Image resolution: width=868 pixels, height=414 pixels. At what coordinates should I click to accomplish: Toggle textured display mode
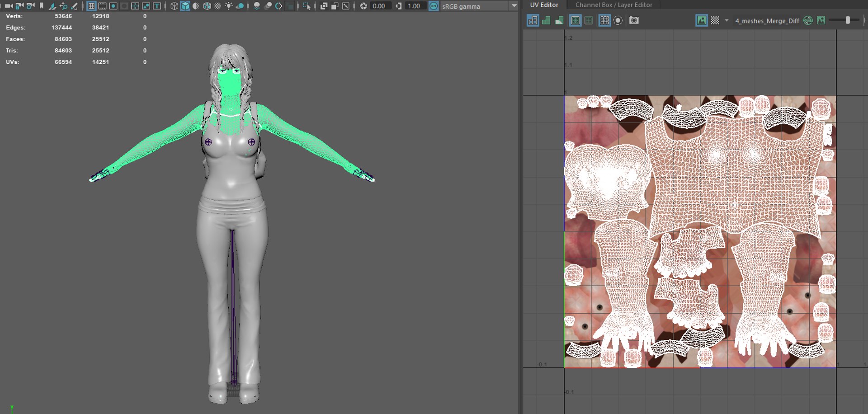point(218,6)
